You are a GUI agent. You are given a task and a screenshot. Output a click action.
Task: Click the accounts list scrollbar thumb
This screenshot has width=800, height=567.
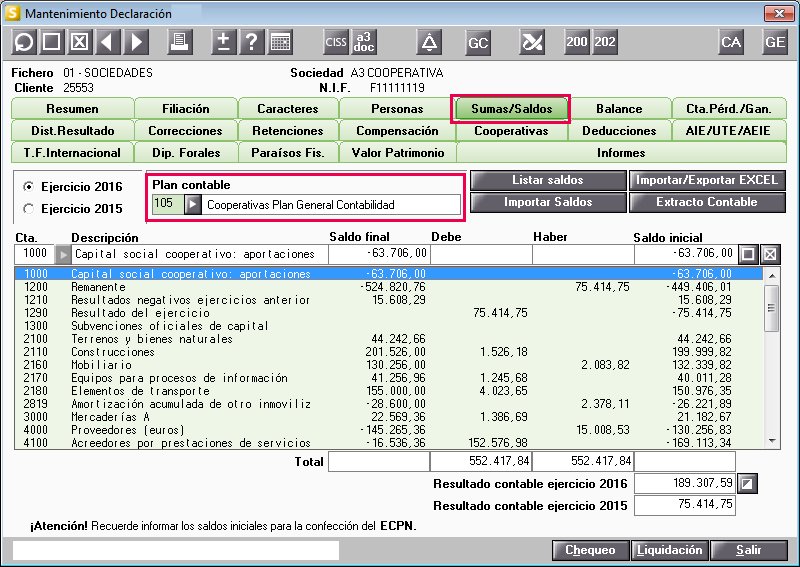772,308
